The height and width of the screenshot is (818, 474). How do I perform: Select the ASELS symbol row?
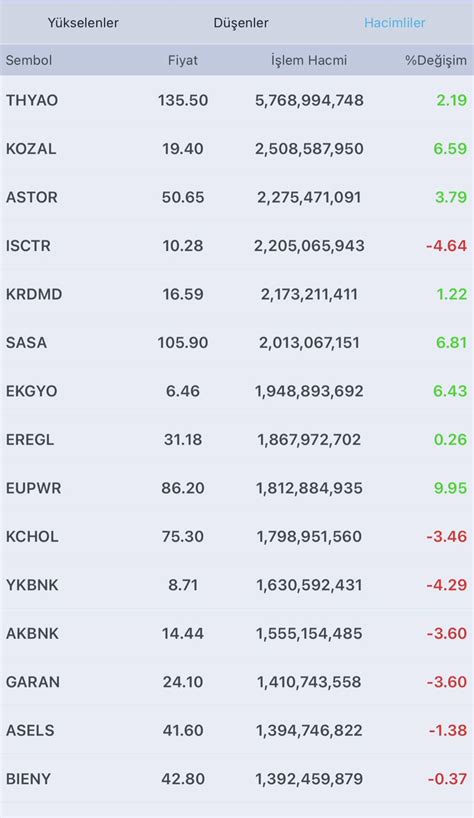[x=237, y=731]
